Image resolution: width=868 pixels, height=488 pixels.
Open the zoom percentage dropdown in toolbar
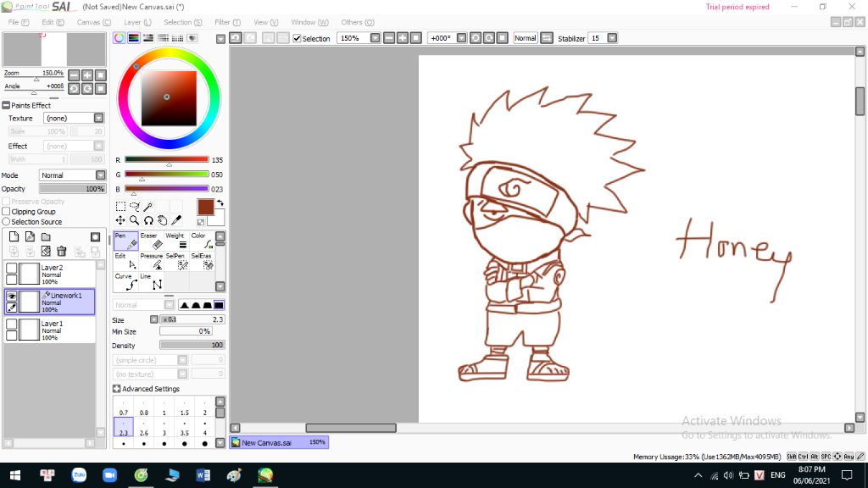[x=375, y=37]
